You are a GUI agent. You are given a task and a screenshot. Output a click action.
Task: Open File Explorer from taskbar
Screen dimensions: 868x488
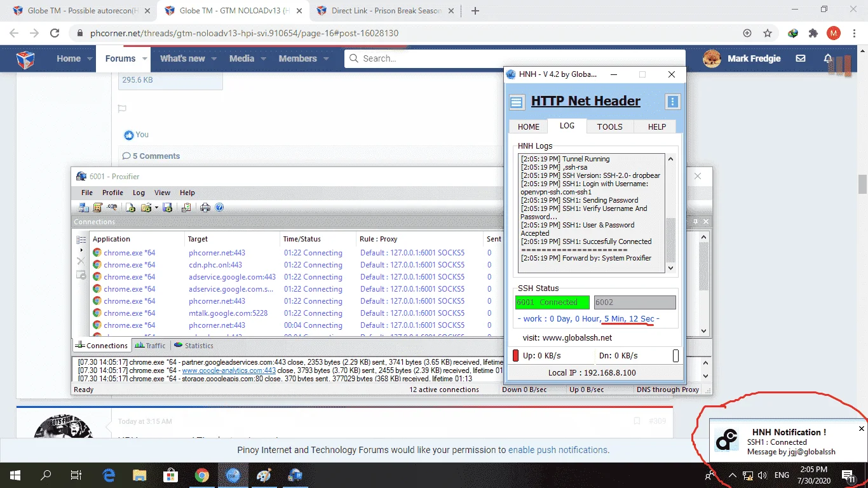(139, 475)
